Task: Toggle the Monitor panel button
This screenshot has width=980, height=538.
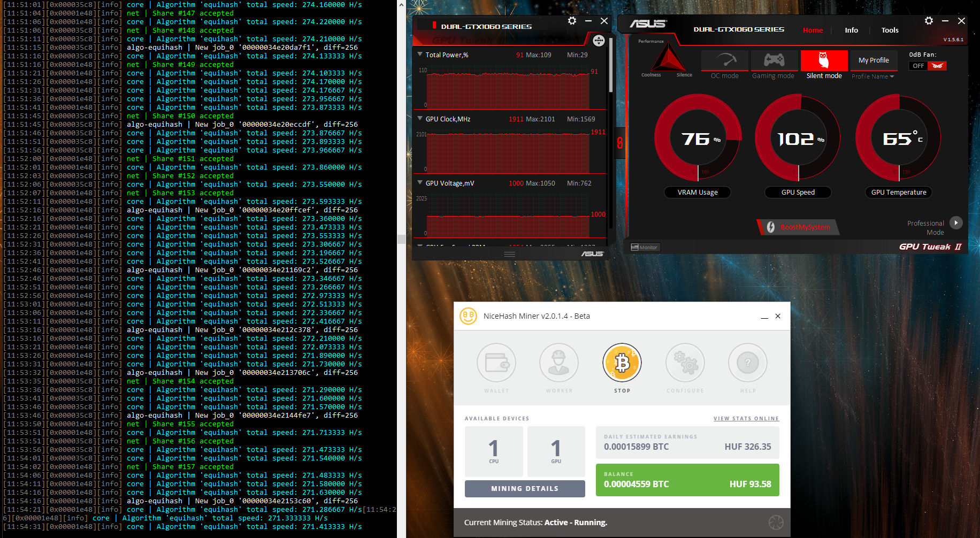Action: click(645, 247)
